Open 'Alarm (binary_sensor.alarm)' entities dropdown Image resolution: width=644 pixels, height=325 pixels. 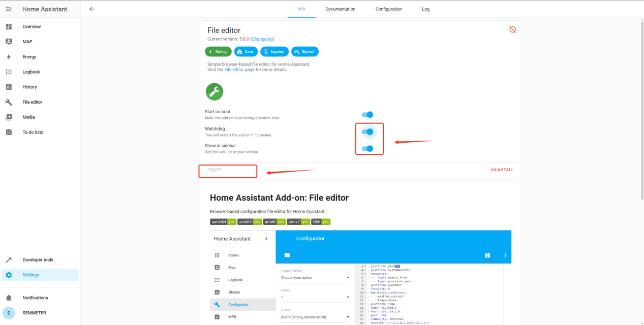pyautogui.click(x=315, y=317)
